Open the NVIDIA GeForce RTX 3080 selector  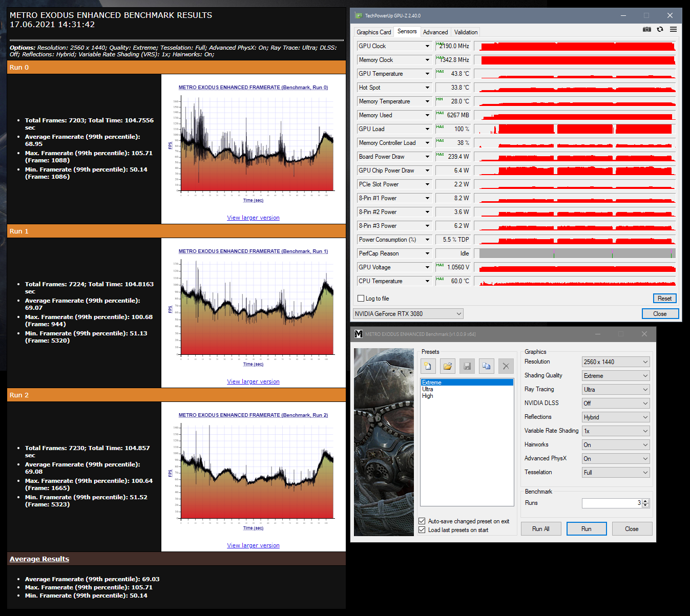408,314
